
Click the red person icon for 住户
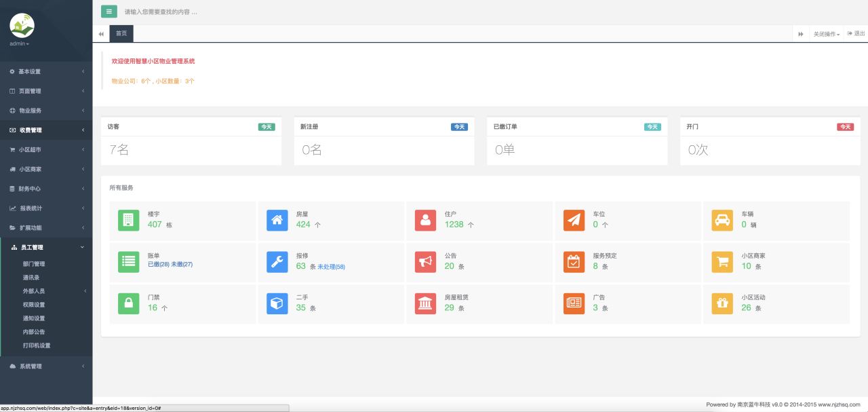(425, 220)
